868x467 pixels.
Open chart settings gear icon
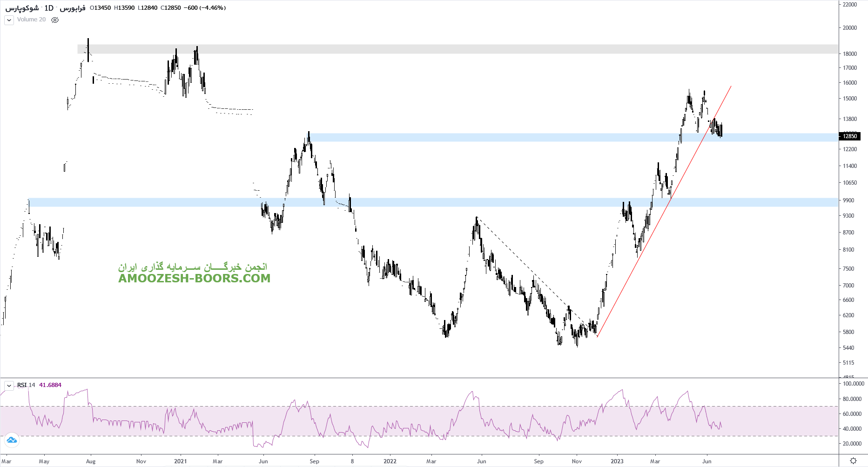click(853, 460)
